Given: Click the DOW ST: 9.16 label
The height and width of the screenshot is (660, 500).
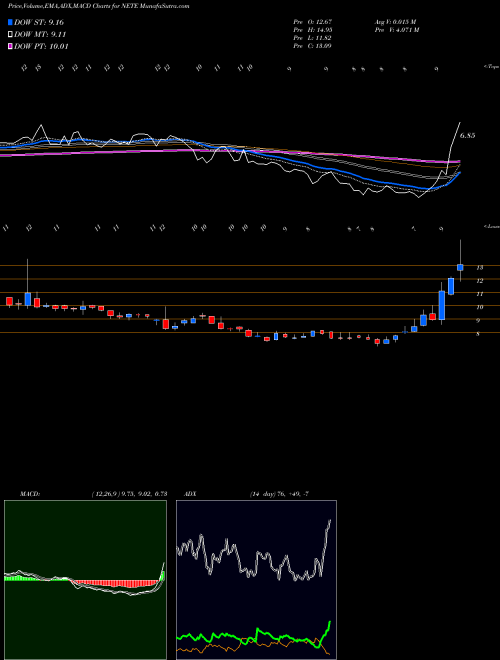Looking at the screenshot, I should point(39,22).
